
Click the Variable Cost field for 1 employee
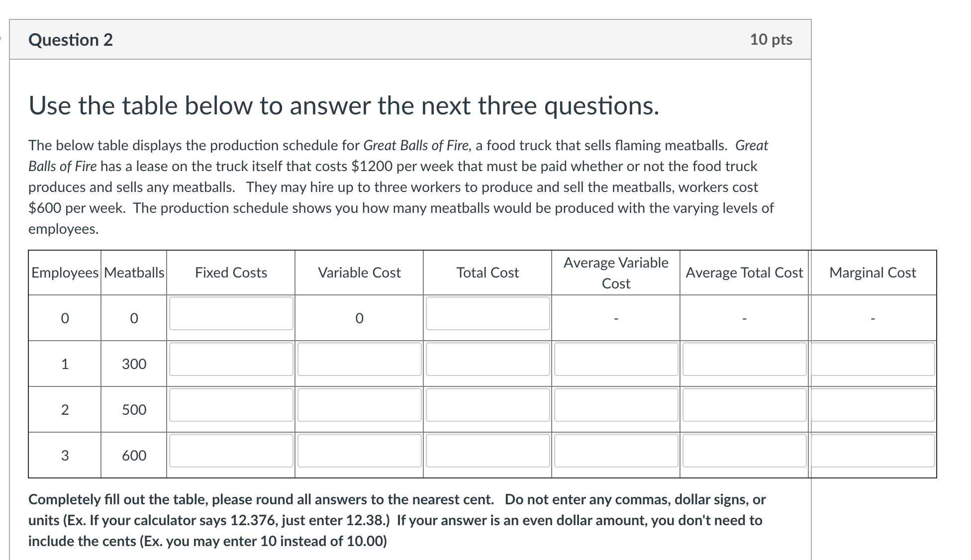click(x=359, y=359)
